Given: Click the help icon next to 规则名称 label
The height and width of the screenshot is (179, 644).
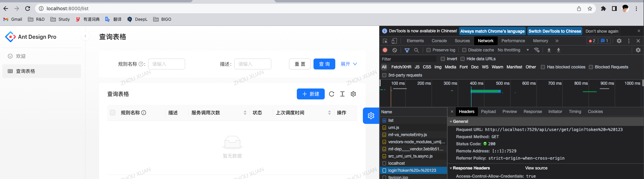Looking at the screenshot, I should (141, 64).
